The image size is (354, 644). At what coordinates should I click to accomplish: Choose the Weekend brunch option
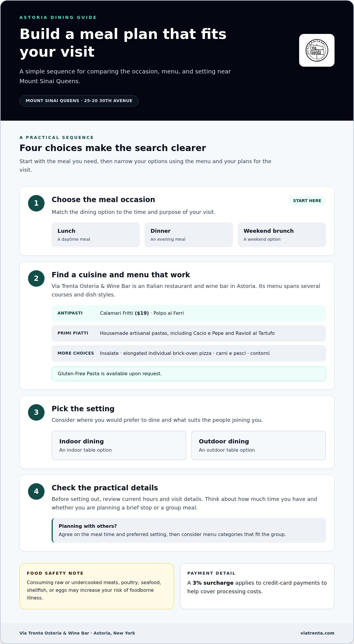(x=282, y=235)
